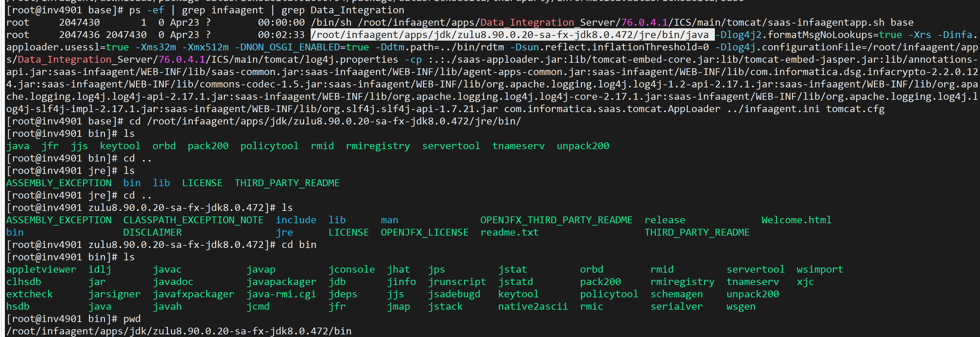This screenshot has height=337, width=980.
Task: Select the process ID 2047436 at line start
Action: pos(79,34)
